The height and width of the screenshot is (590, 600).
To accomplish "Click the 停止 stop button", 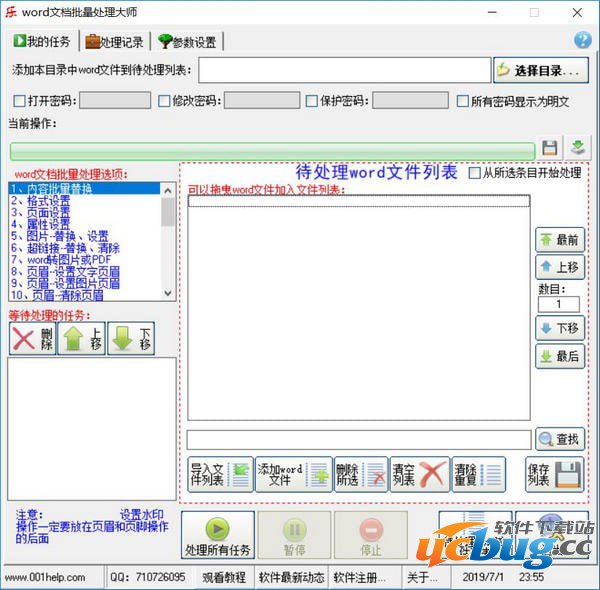I will pyautogui.click(x=371, y=535).
